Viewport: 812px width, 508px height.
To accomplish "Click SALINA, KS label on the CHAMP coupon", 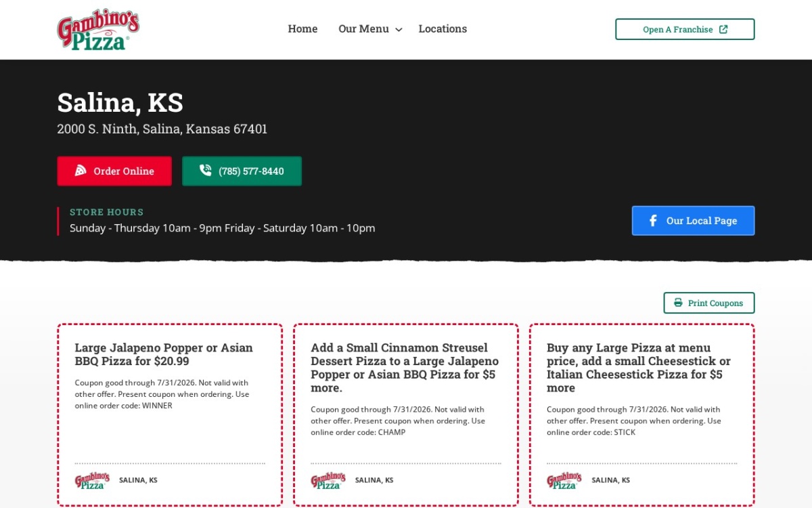I will (374, 480).
